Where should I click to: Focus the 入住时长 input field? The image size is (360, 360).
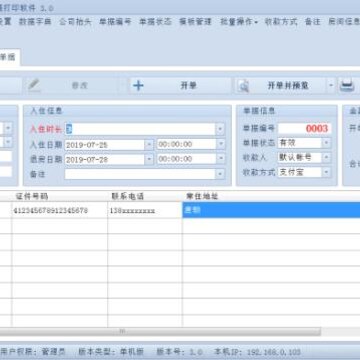tap(140, 129)
